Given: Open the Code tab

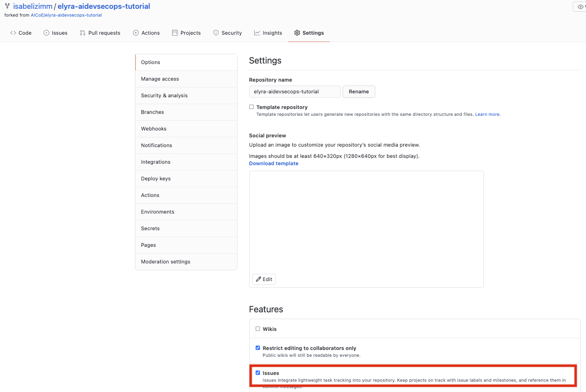Looking at the screenshot, I should 21,33.
